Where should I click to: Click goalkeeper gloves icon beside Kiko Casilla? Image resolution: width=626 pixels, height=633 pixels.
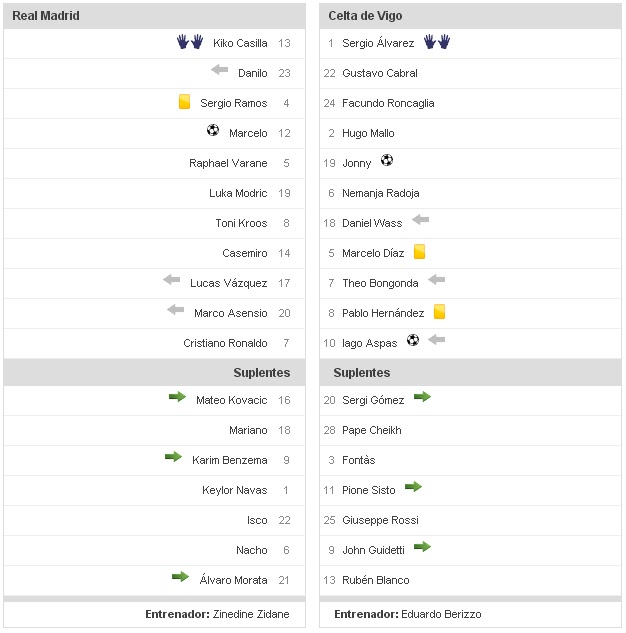190,42
